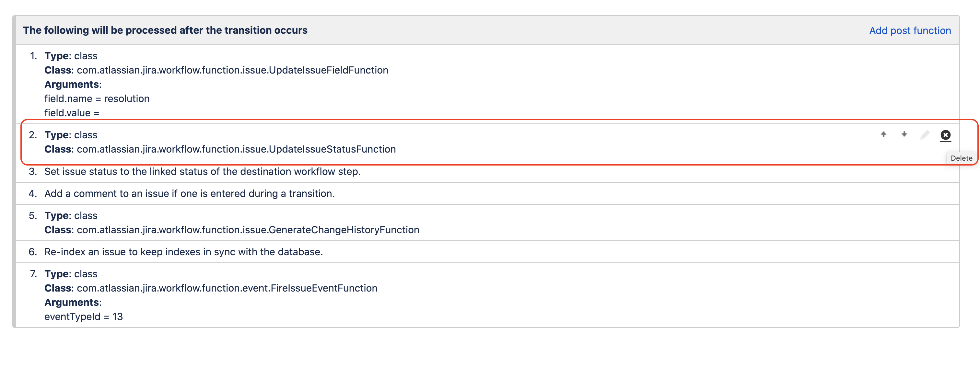This screenshot has width=980, height=368.
Task: Click the 'field.name = resolution' argument line
Action: coord(97,99)
